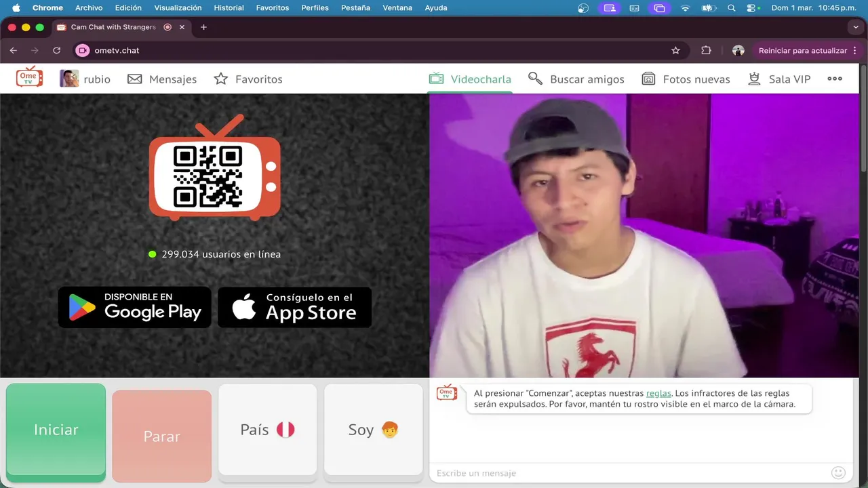
Task: Switch to the Videocharla tab
Action: (470, 79)
